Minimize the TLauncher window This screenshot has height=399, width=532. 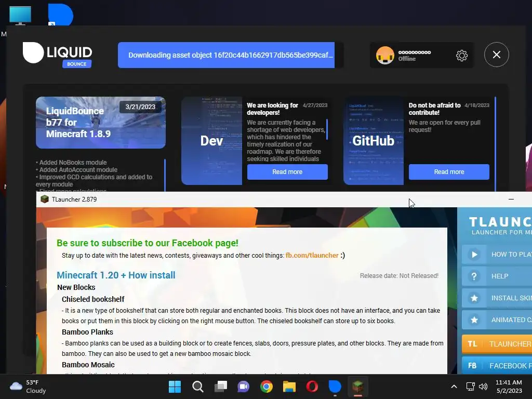(511, 199)
